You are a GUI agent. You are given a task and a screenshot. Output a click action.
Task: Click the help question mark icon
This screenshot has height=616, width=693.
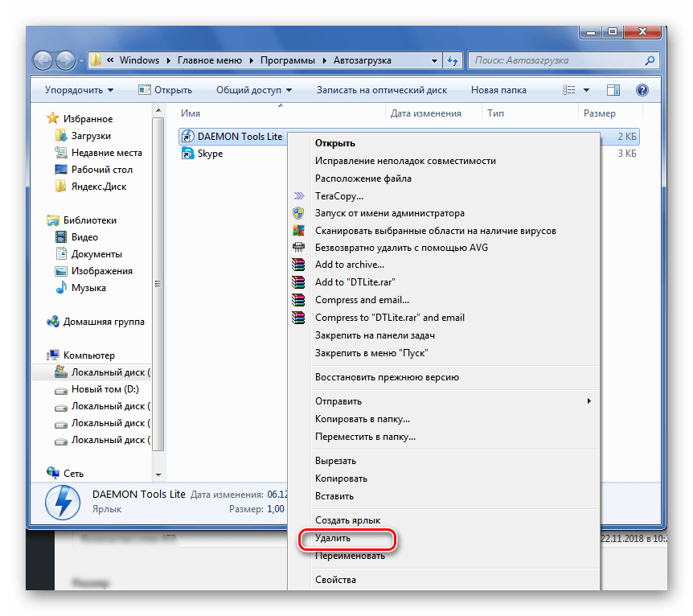642,90
